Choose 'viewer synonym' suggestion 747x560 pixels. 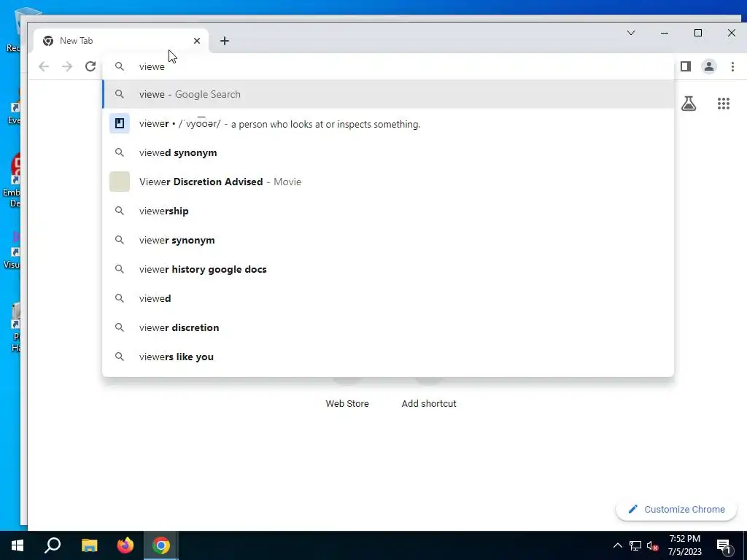click(x=388, y=240)
